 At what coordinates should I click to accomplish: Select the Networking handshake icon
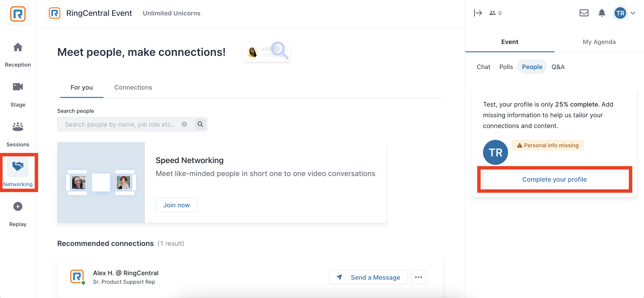point(18,166)
